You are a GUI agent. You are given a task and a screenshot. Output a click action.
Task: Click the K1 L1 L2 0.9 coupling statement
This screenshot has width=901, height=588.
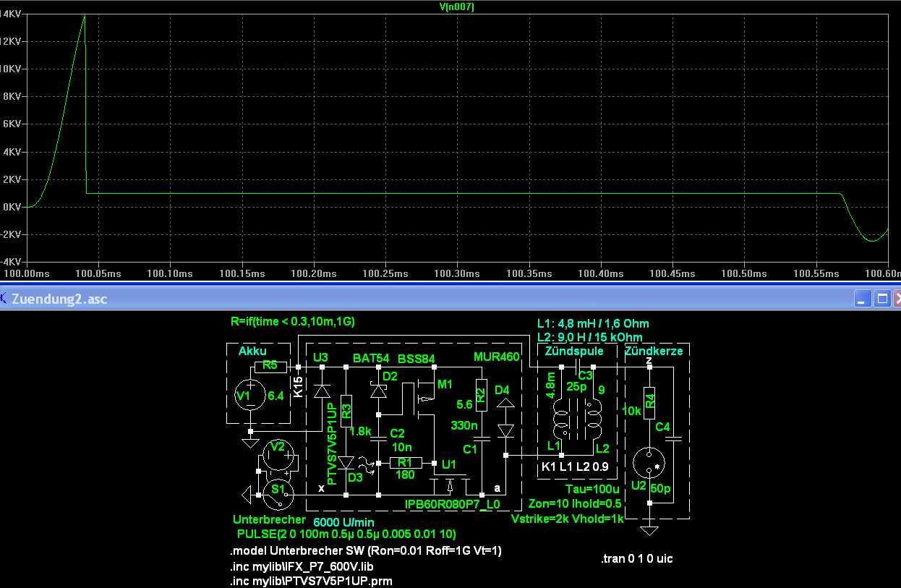point(576,467)
